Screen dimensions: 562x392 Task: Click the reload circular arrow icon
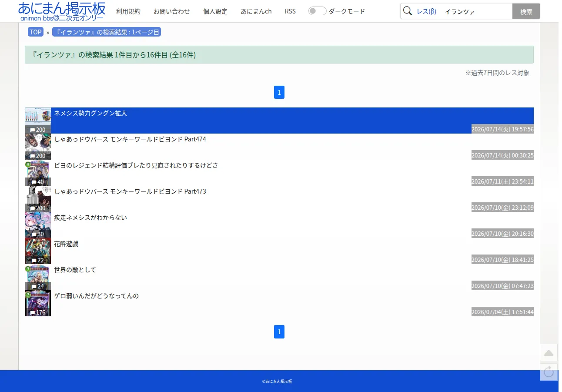549,372
